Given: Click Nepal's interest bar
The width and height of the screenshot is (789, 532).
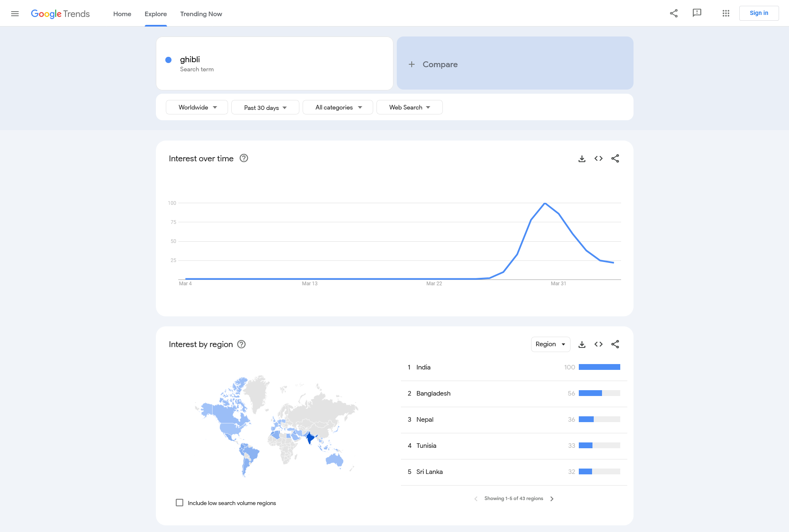Looking at the screenshot, I should pos(600,419).
